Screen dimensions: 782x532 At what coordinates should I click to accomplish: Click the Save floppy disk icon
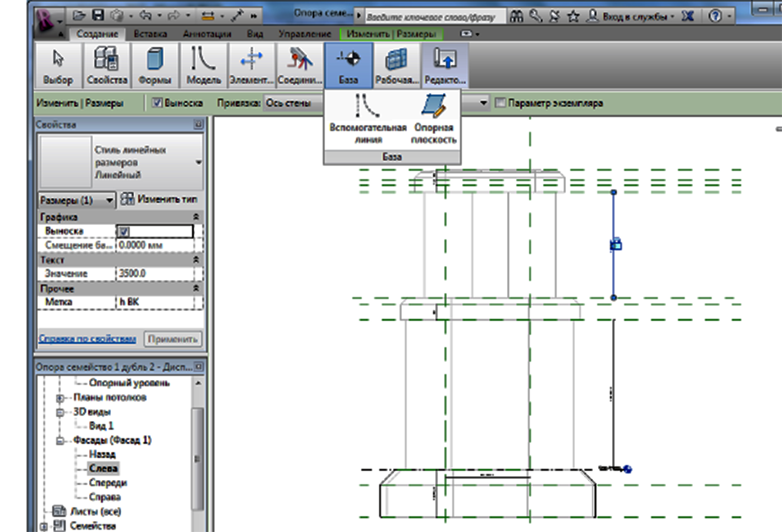[98, 15]
